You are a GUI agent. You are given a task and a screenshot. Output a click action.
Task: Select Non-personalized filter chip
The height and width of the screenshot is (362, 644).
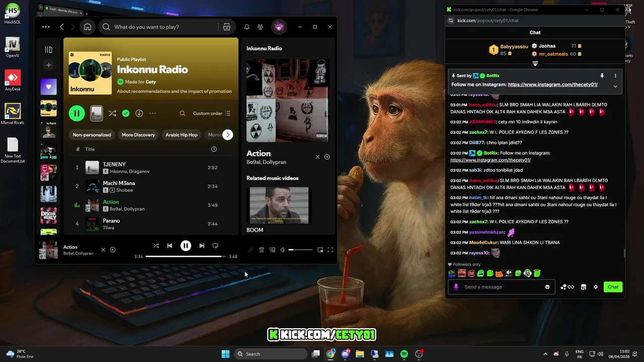[x=92, y=135]
